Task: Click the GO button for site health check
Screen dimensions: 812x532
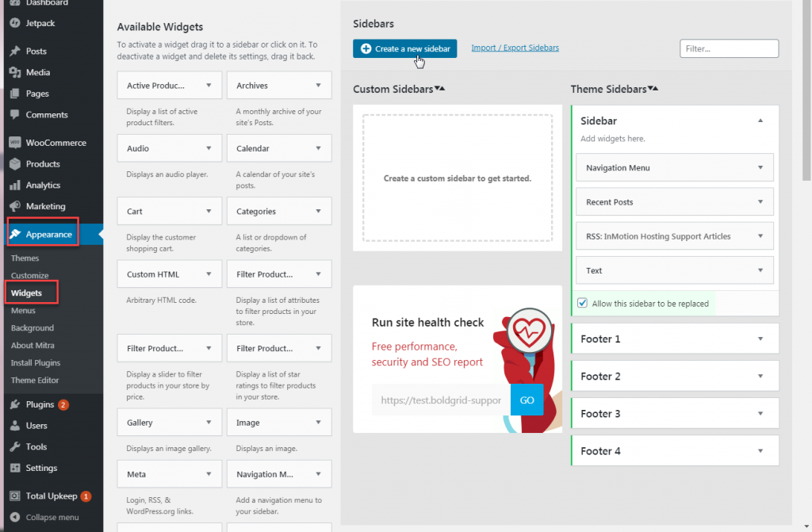Action: tap(527, 400)
